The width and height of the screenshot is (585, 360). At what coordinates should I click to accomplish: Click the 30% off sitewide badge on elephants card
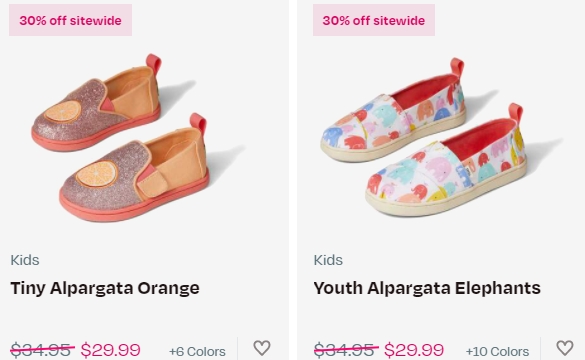pos(374,20)
